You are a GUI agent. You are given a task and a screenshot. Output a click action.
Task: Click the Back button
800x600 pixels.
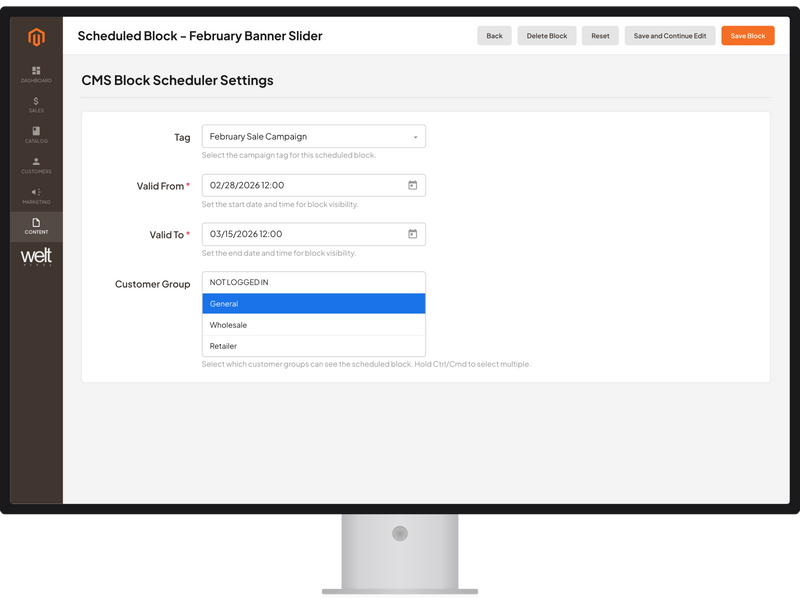[493, 35]
